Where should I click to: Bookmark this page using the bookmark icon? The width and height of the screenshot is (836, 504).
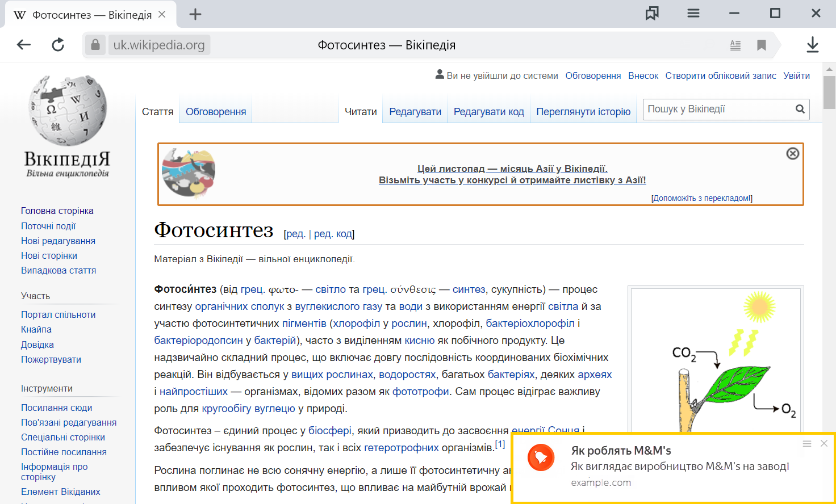click(x=762, y=45)
